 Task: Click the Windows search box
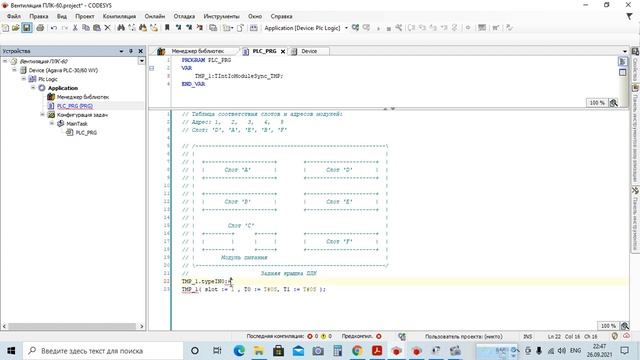103,351
